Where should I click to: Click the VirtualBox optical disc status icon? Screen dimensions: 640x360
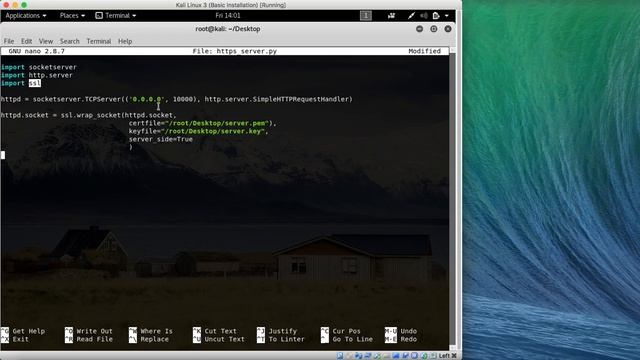(348, 356)
